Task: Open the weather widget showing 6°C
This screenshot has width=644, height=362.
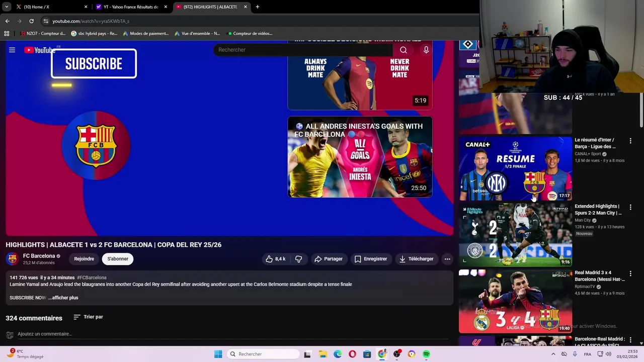Action: tap(26, 354)
